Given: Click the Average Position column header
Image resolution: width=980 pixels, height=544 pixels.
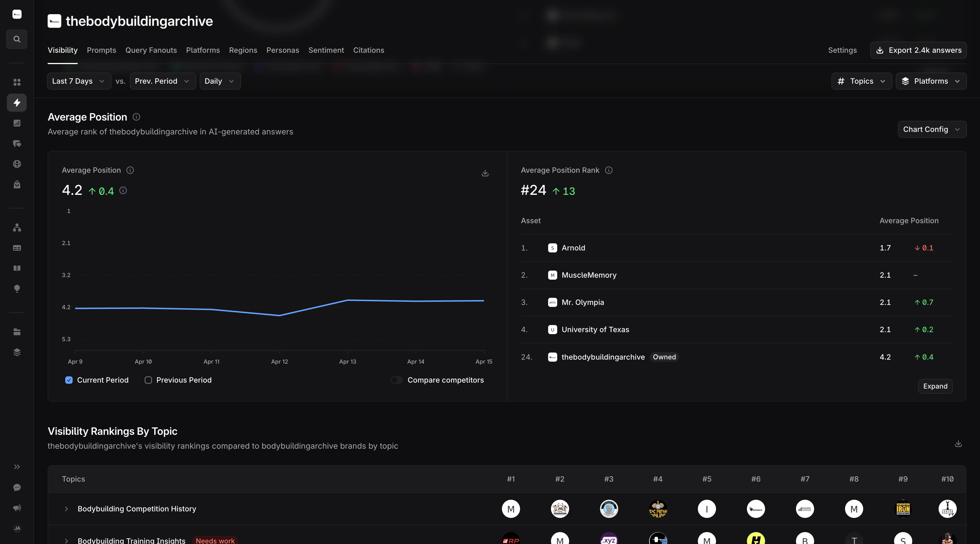Looking at the screenshot, I should [x=909, y=221].
